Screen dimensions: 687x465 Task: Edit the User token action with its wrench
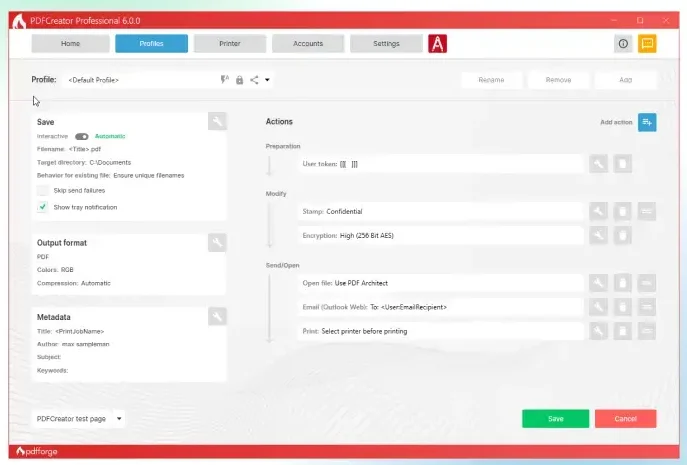(598, 164)
